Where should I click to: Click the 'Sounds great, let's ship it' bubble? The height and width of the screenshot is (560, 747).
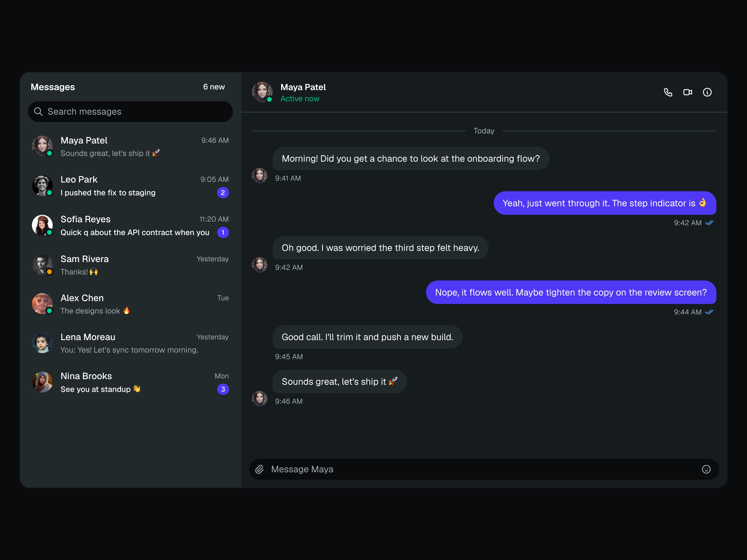coord(339,381)
